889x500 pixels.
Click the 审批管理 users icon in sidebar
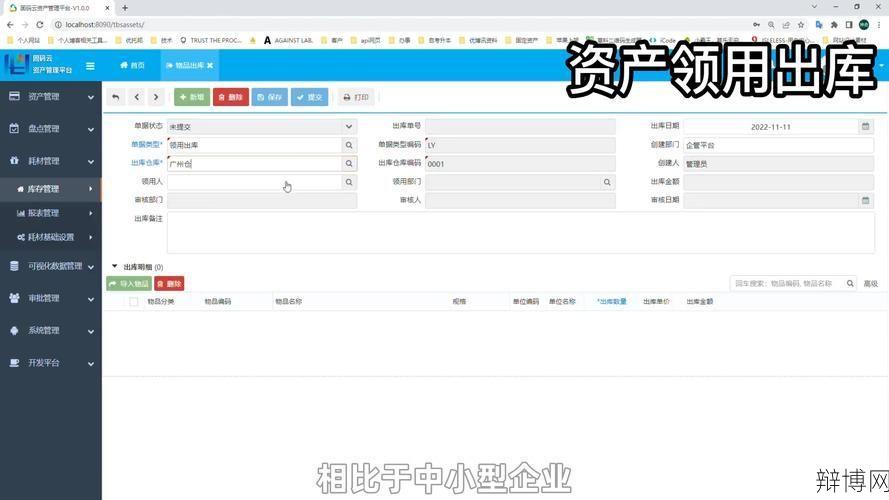(14, 298)
